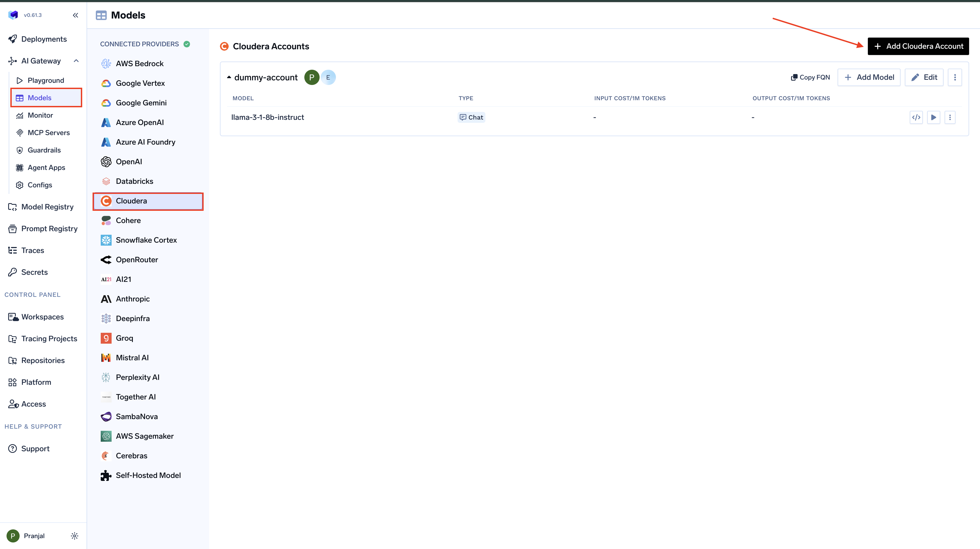Open the Model Registry
Viewport: 980px width, 549px height.
47,207
